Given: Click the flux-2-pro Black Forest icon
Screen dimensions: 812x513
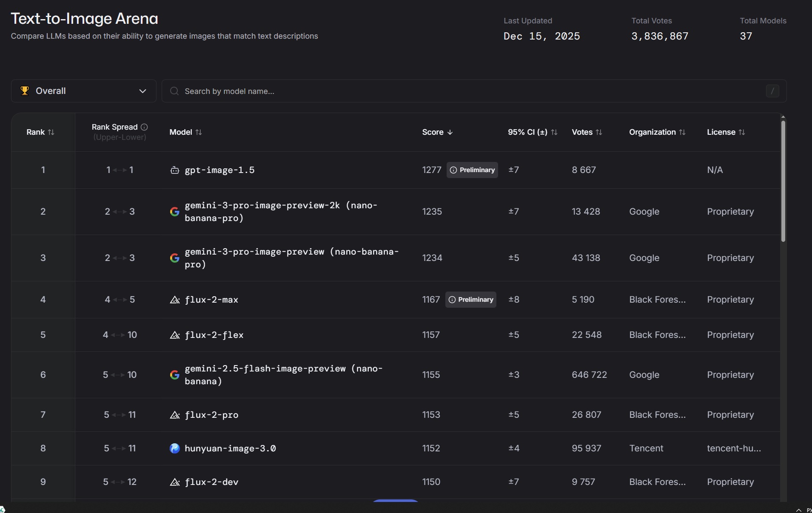Looking at the screenshot, I should [174, 415].
